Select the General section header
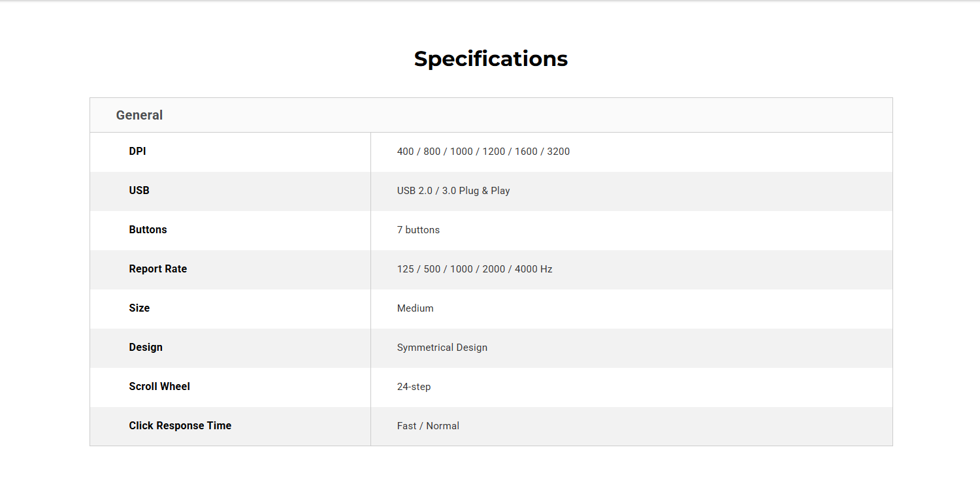This screenshot has height=490, width=980. coord(139,115)
